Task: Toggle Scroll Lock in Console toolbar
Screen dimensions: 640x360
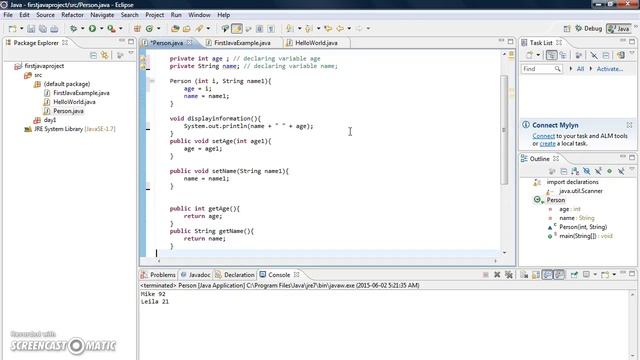Action: (536, 275)
